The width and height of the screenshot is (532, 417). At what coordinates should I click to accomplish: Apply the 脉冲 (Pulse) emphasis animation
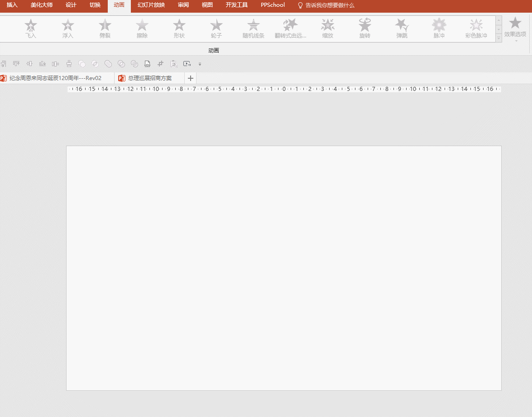[x=439, y=28]
